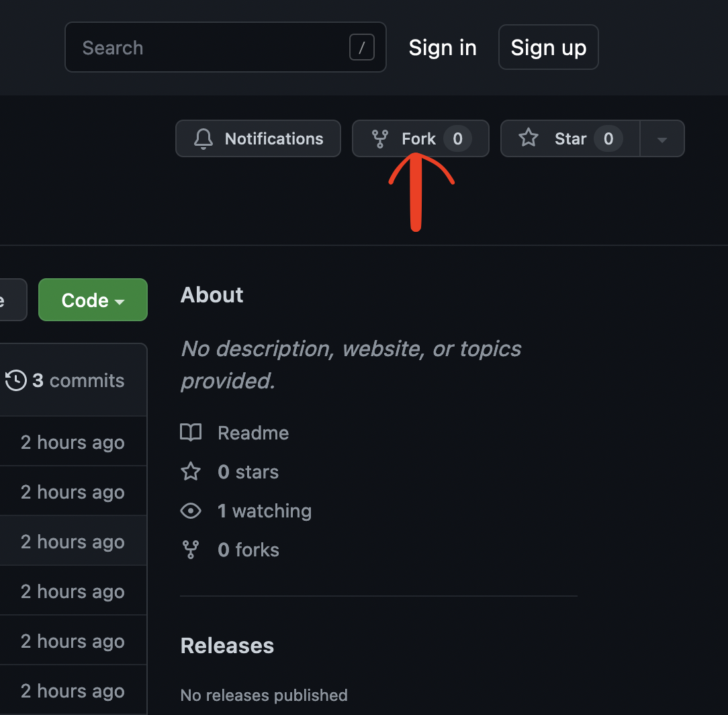Click the fork icon beside 0 forks

click(191, 550)
